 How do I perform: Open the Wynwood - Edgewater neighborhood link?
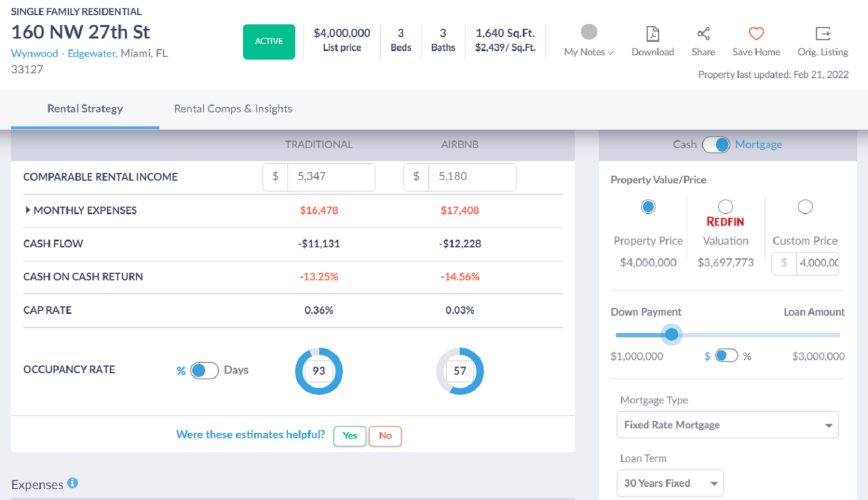(x=63, y=53)
